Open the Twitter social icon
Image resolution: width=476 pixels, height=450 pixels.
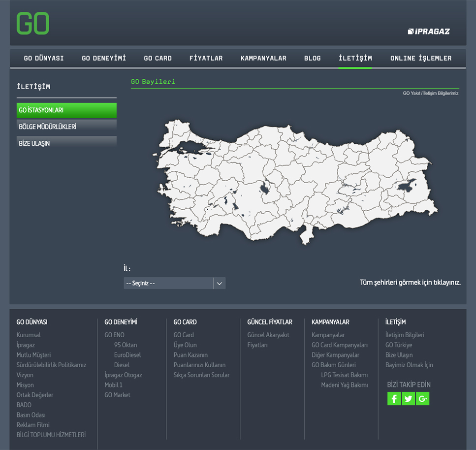pyautogui.click(x=408, y=398)
